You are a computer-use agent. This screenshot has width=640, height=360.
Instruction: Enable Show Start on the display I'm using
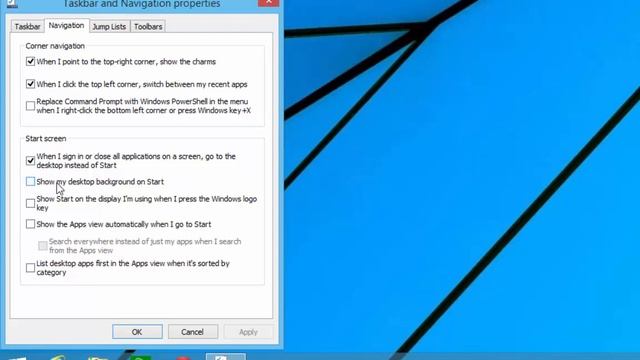coord(31,203)
